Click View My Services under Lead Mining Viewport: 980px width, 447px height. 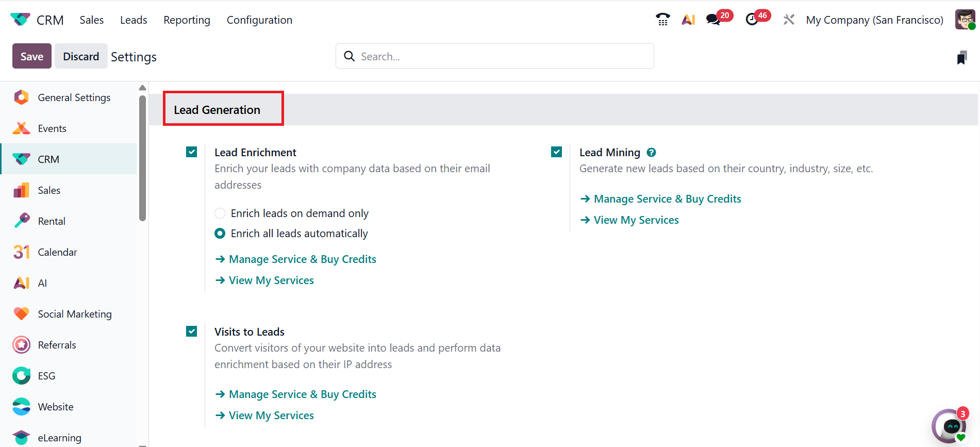pos(636,220)
